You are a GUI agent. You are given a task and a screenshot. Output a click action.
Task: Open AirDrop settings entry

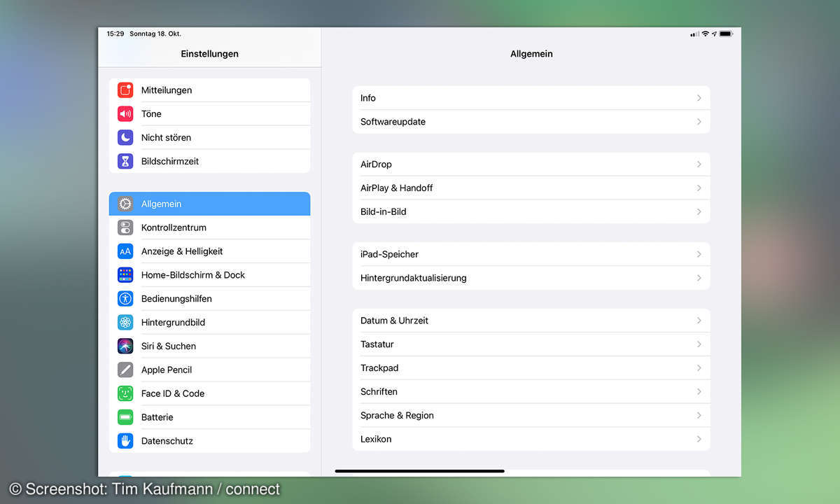(x=531, y=164)
